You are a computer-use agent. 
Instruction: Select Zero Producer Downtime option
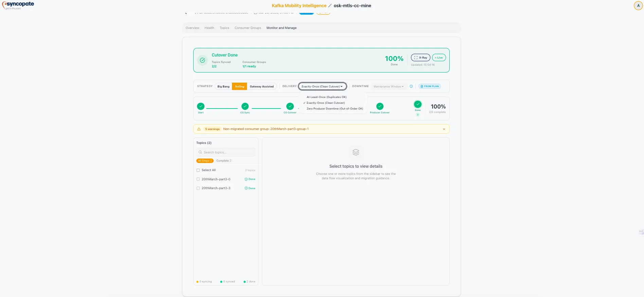(x=335, y=109)
